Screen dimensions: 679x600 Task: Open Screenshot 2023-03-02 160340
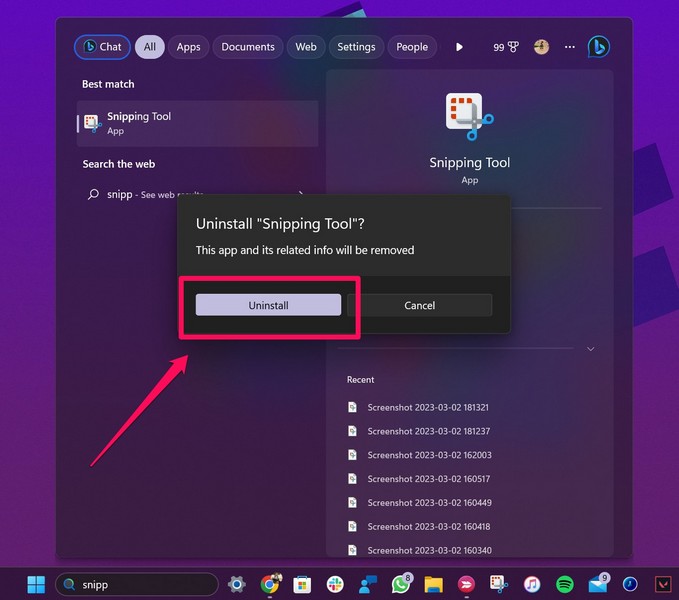click(430, 550)
